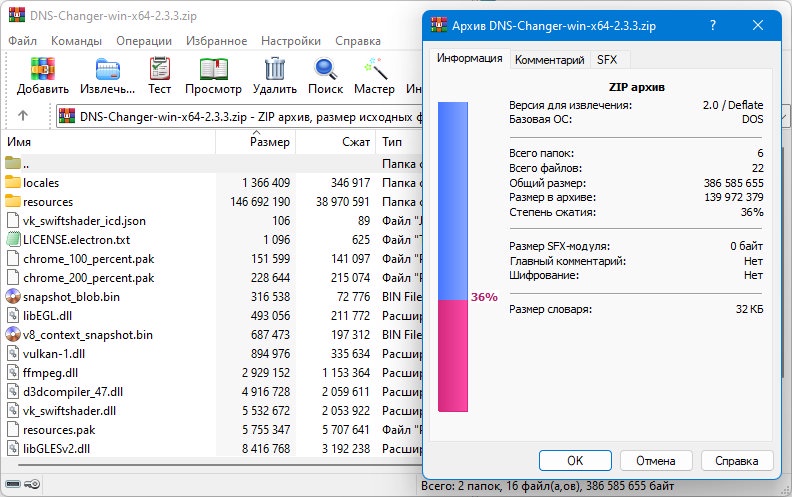Click the Справка button in dialog
Viewport: 792px width, 497px height.
tap(736, 461)
